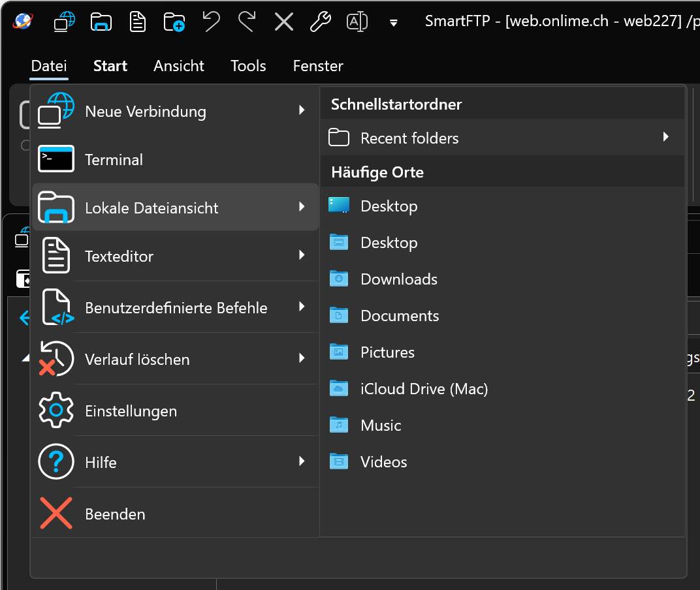Click the iCloud Drive cloud folder icon

(339, 388)
